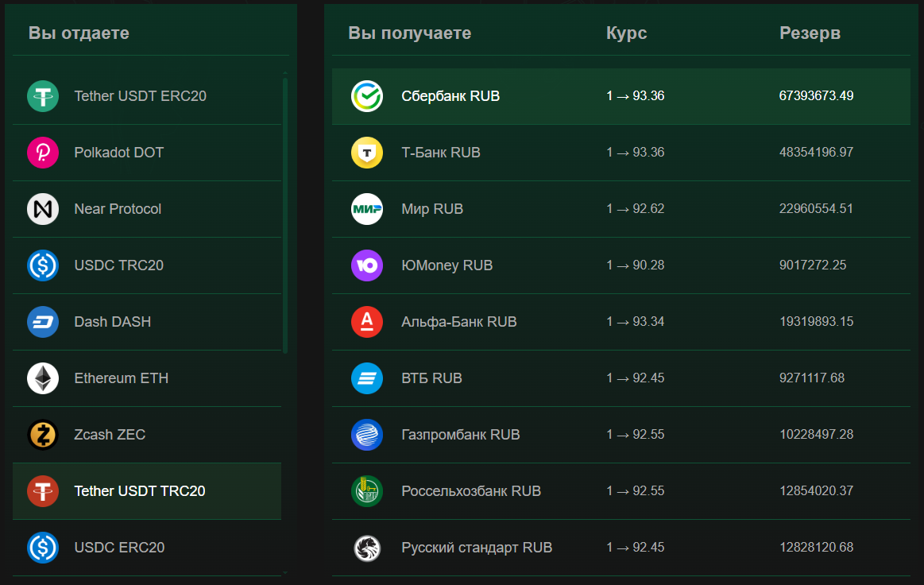Click the Dash DASH blue icon
Viewport: 924px width, 585px height.
pos(43,322)
